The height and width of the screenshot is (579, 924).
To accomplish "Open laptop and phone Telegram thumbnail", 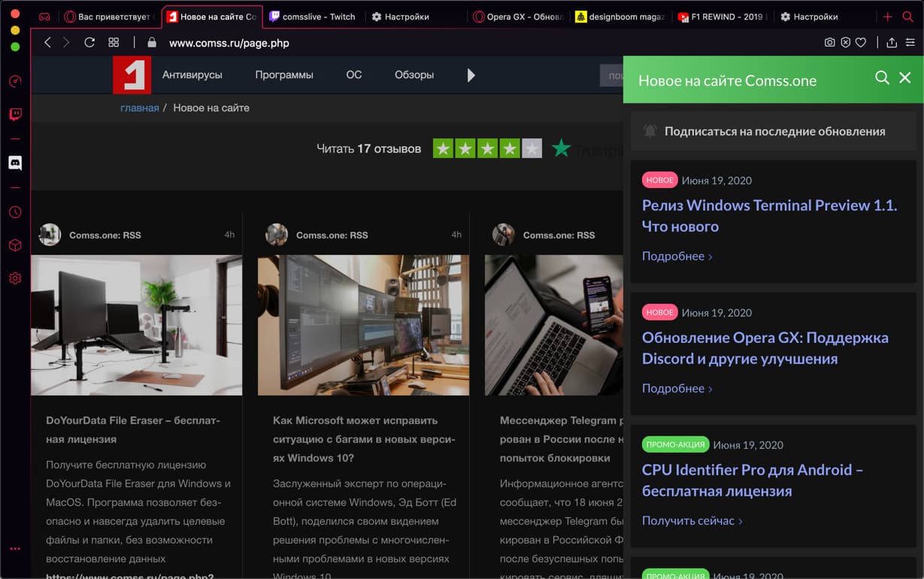I will [x=554, y=325].
